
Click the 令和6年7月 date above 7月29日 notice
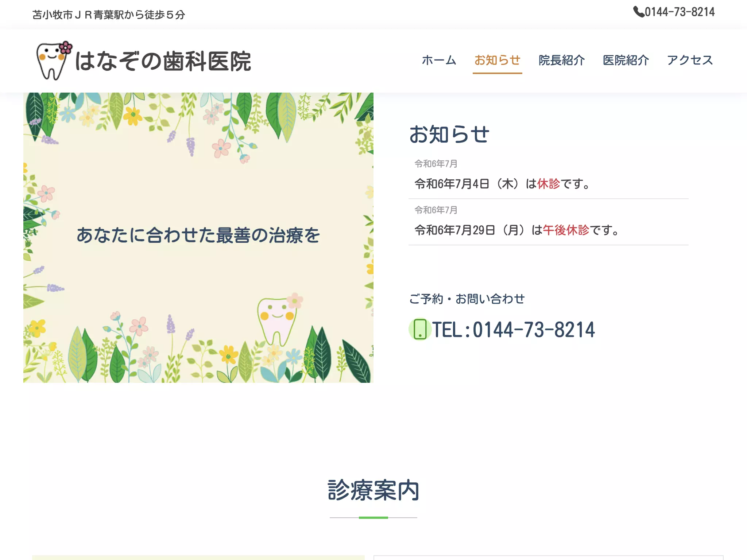pyautogui.click(x=436, y=210)
